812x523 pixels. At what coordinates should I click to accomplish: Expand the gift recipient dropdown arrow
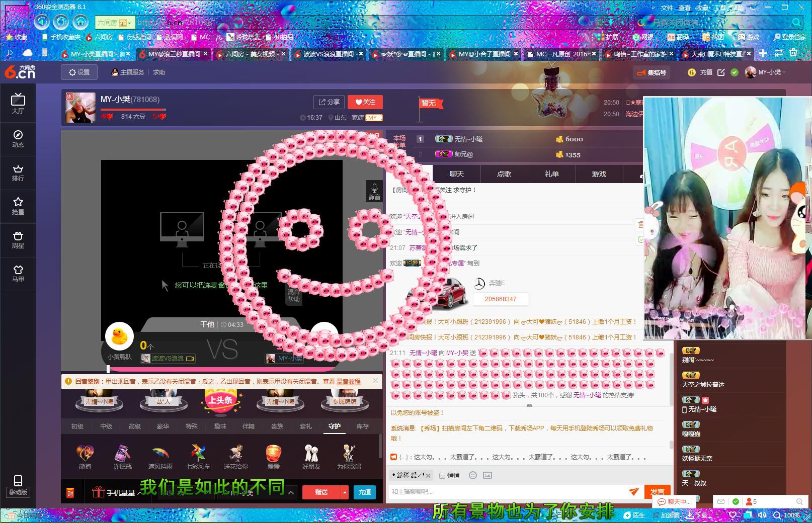coord(291,493)
